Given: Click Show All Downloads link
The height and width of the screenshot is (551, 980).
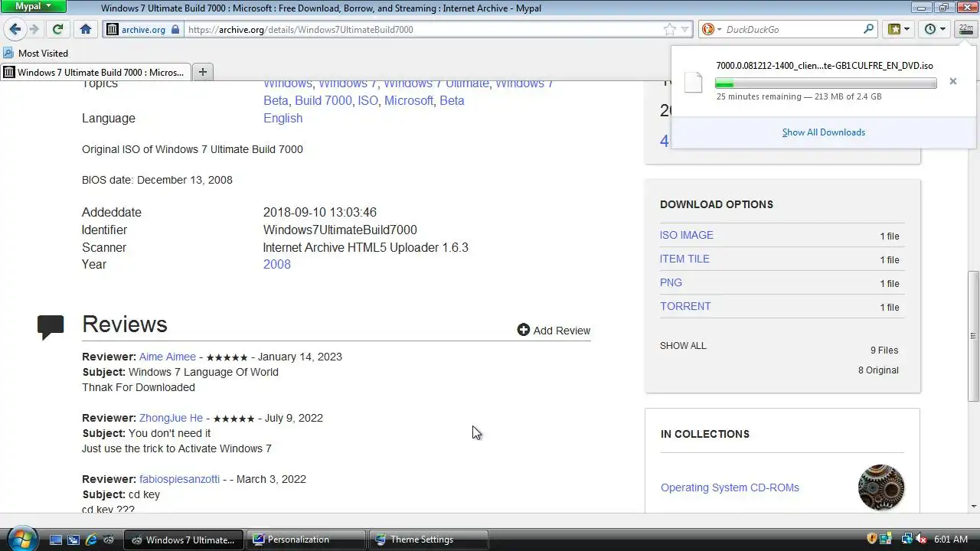Looking at the screenshot, I should coord(823,132).
